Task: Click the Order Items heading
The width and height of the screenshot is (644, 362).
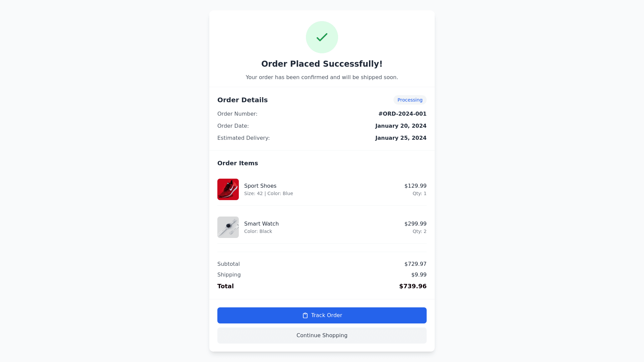Action: click(237, 163)
